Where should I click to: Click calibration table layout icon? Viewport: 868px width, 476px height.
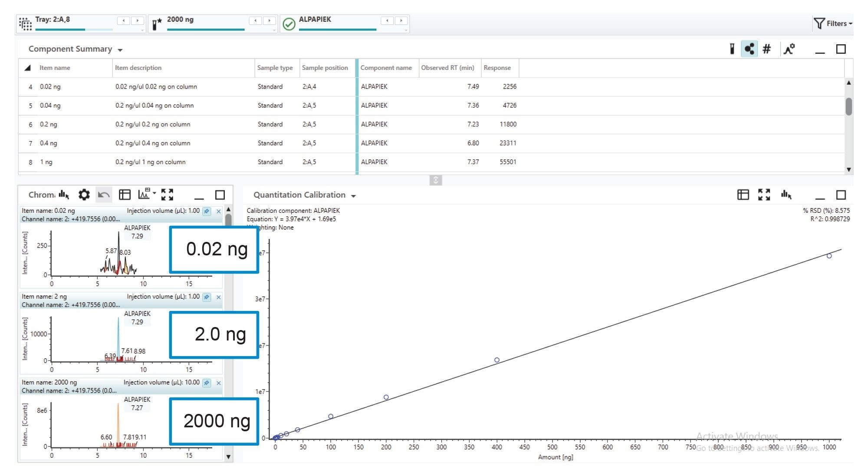pos(743,195)
